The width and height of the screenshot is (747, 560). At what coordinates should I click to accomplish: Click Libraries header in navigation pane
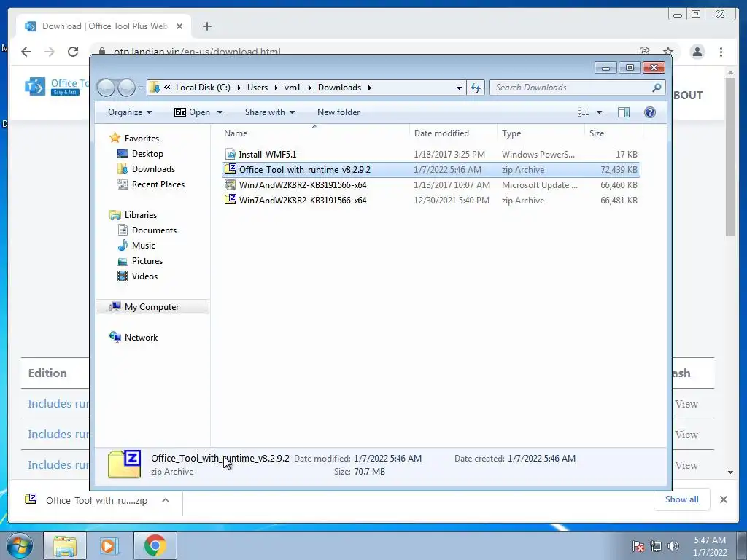tap(141, 215)
